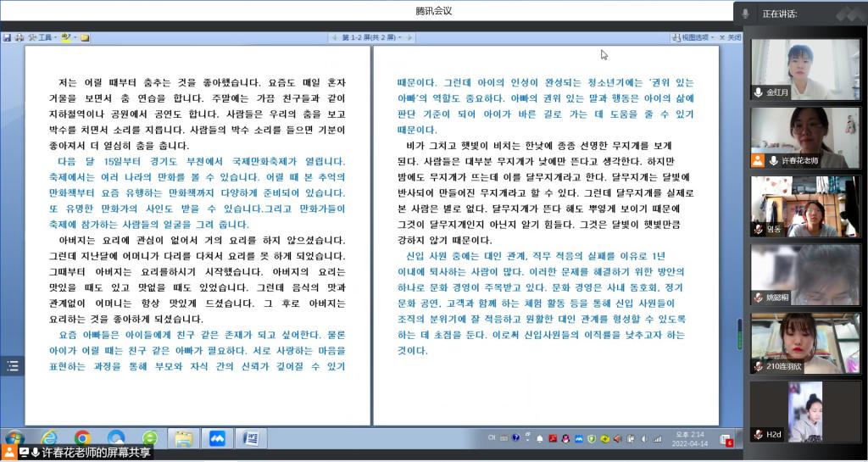Open Tencent Meeting from the taskbar
This screenshot has width=868, height=462.
coord(217,438)
